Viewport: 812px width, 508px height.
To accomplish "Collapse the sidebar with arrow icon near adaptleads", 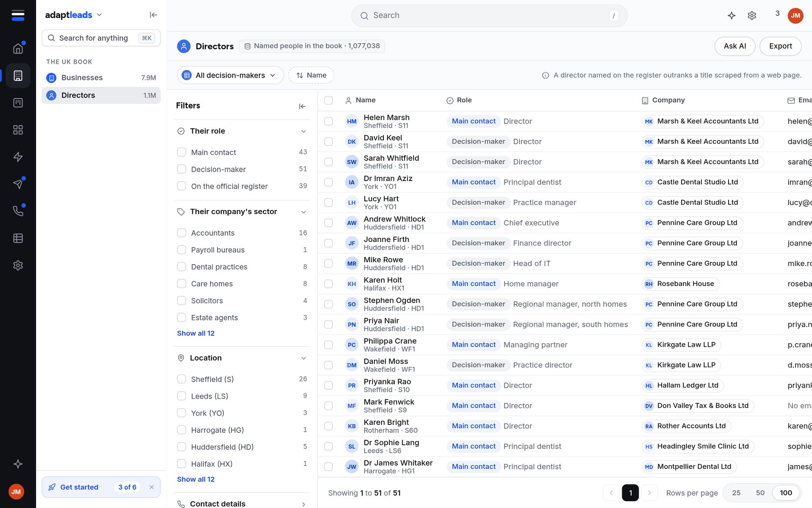I will click(153, 15).
